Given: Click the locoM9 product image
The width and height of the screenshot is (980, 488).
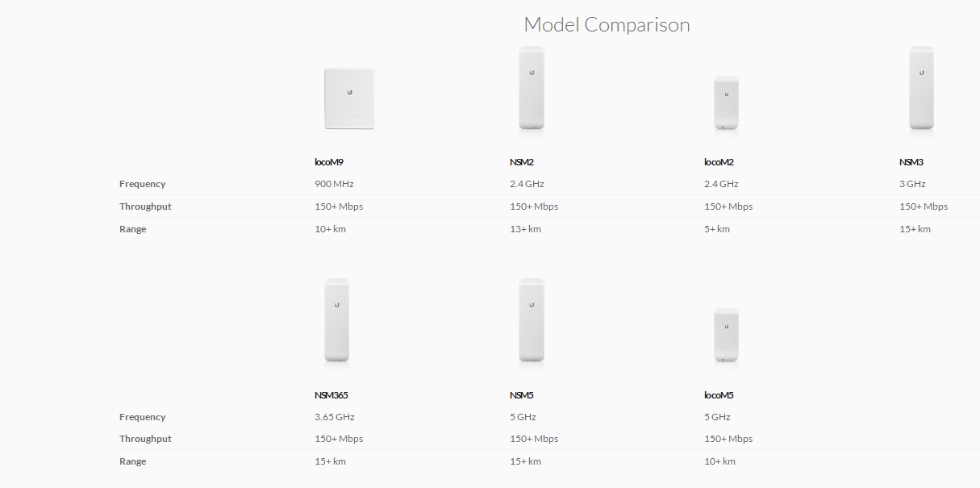Looking at the screenshot, I should coord(349,98).
